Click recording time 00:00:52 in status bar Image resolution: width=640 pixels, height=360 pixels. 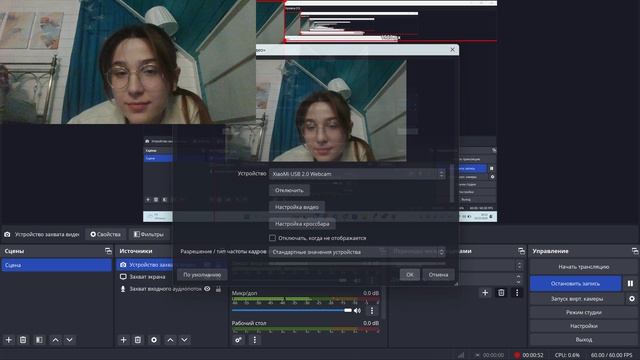tap(533, 355)
